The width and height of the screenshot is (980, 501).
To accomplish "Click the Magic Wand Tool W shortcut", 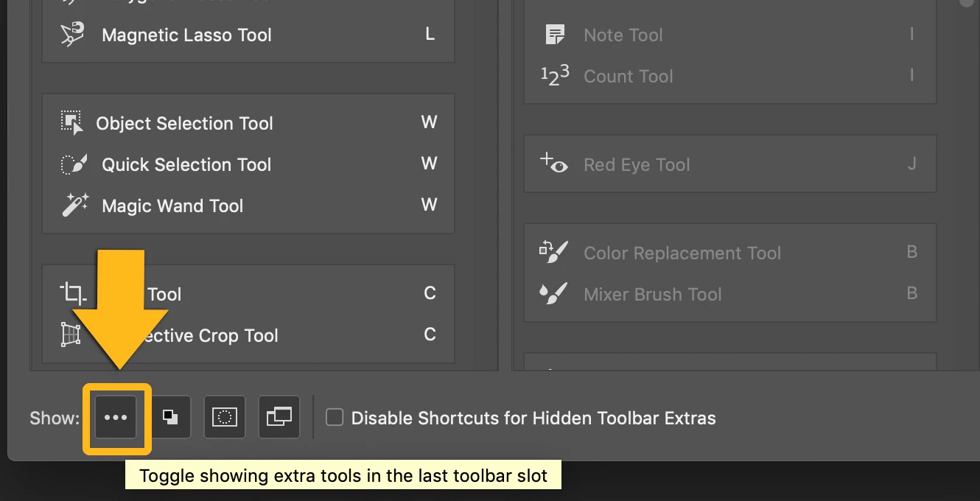I will [429, 205].
